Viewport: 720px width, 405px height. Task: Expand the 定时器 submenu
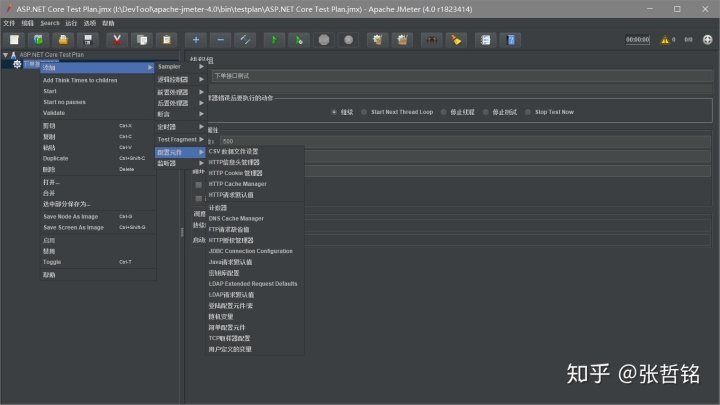[180, 127]
